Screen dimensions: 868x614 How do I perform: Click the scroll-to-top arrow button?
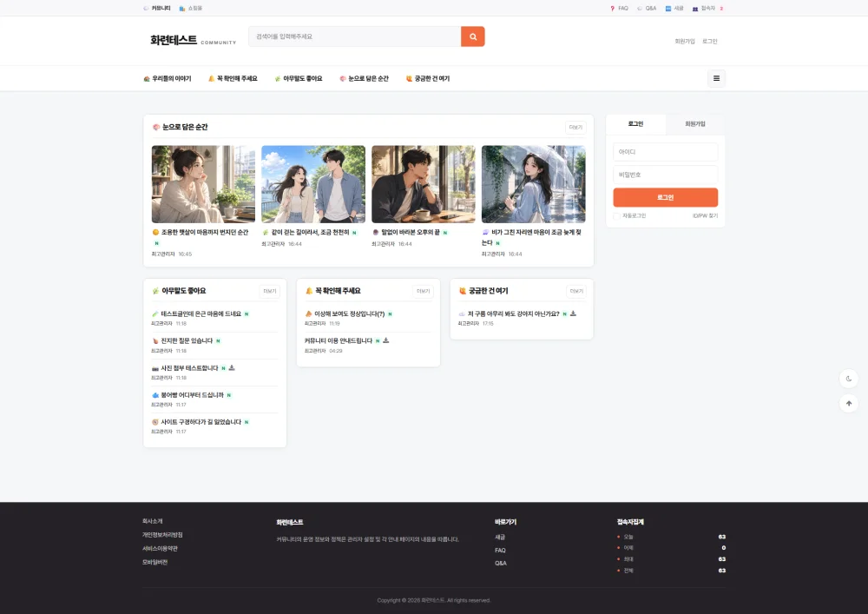click(849, 404)
